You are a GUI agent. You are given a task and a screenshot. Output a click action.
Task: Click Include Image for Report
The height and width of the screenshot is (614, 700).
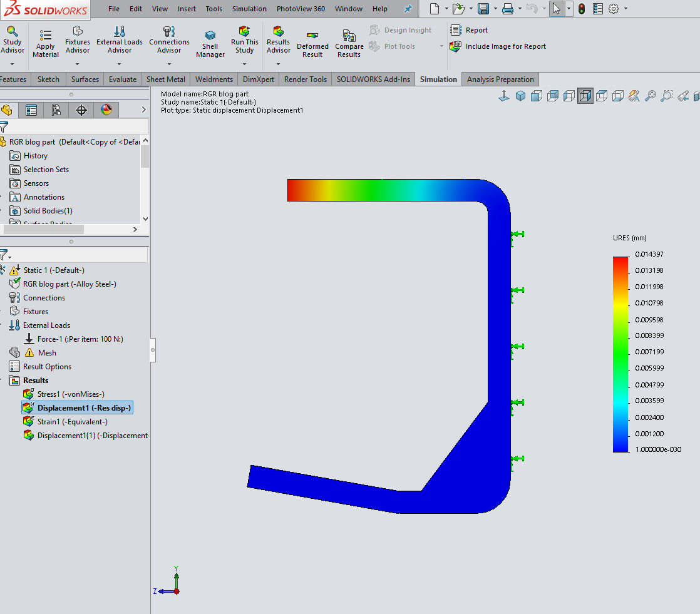click(x=498, y=46)
